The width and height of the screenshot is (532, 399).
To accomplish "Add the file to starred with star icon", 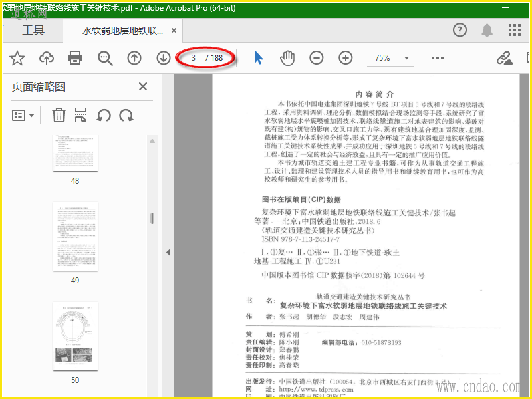I will tap(17, 58).
